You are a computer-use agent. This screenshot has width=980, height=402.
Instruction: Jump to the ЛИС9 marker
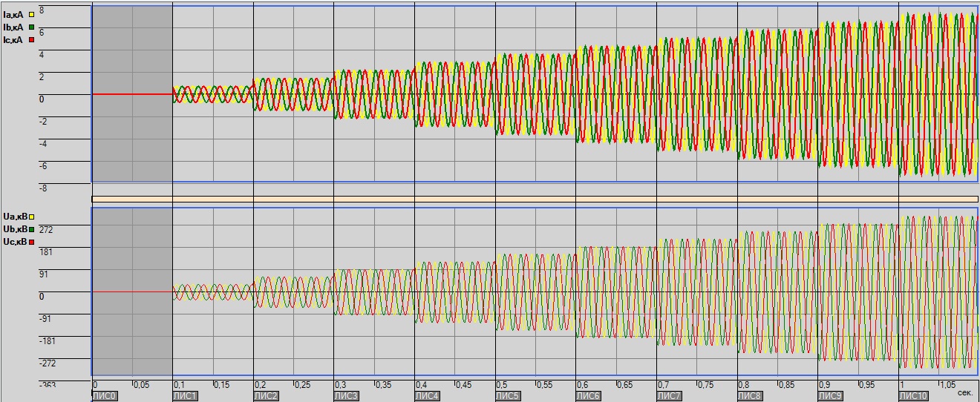[x=831, y=397]
